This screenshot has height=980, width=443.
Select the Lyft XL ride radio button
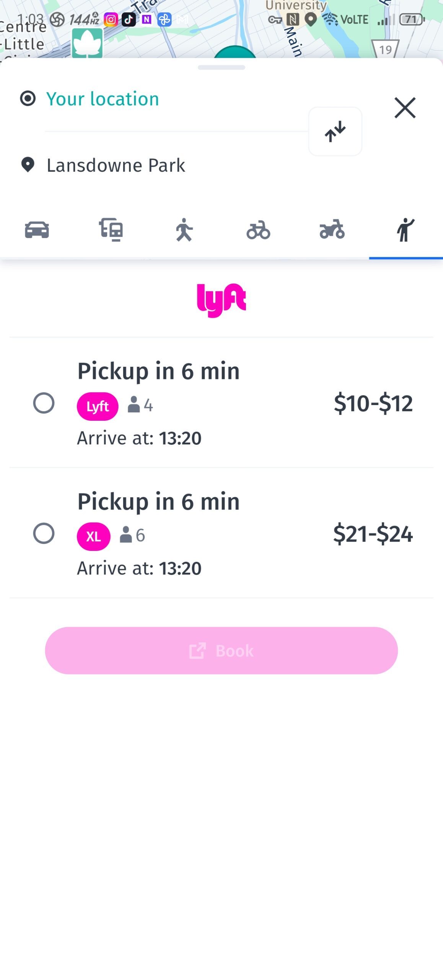[x=44, y=533]
